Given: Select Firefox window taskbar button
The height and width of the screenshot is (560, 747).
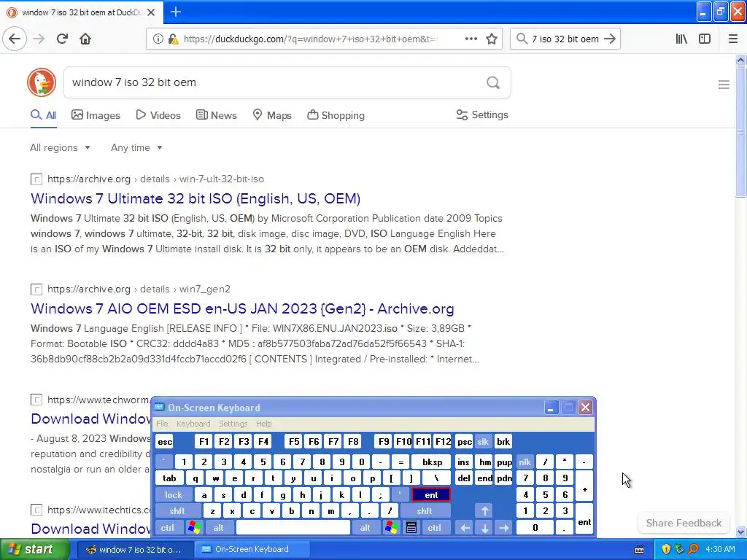Looking at the screenshot, I should coord(135,550).
